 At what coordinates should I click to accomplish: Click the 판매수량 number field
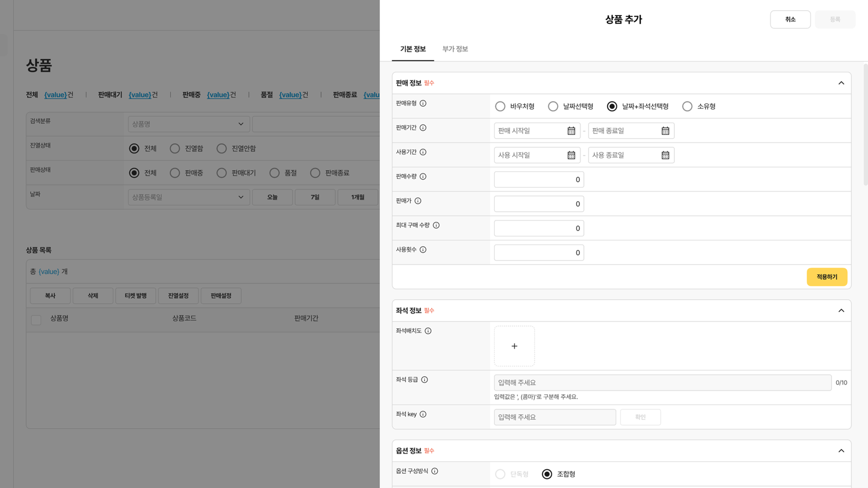click(539, 179)
